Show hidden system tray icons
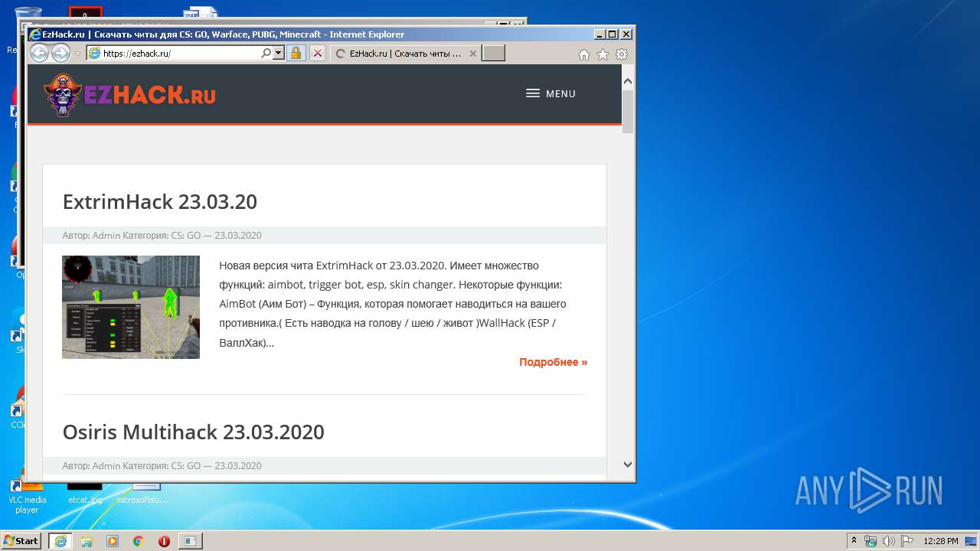Image resolution: width=980 pixels, height=551 pixels. [x=854, y=541]
